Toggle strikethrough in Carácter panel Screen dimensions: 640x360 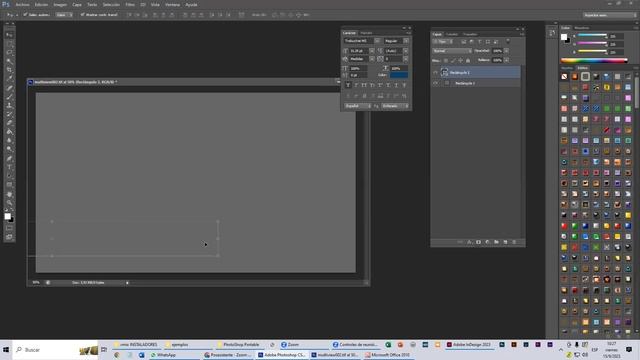click(x=404, y=85)
